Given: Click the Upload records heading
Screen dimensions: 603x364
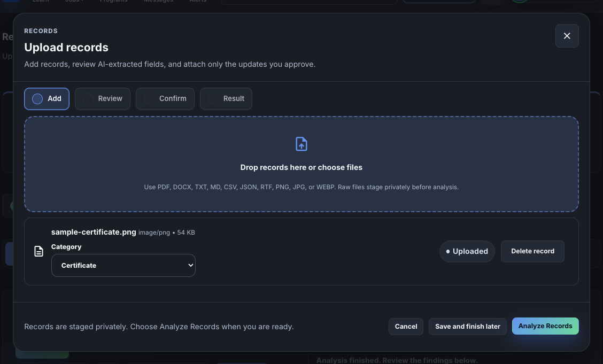Looking at the screenshot, I should (66, 47).
